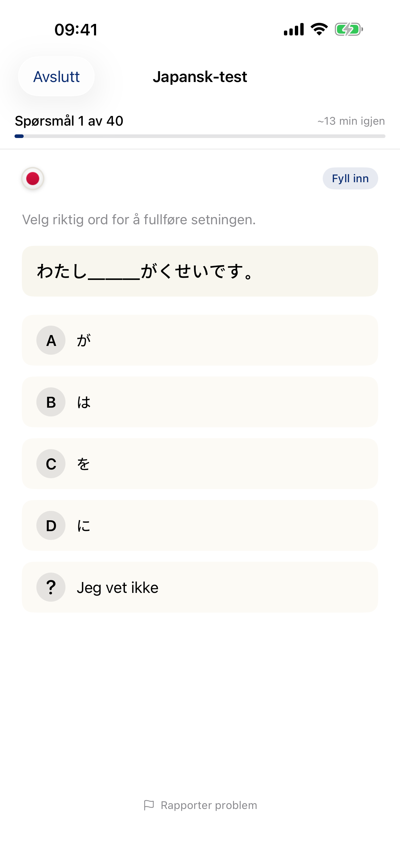Click the flag icon beside Rapporter problem

(149, 805)
